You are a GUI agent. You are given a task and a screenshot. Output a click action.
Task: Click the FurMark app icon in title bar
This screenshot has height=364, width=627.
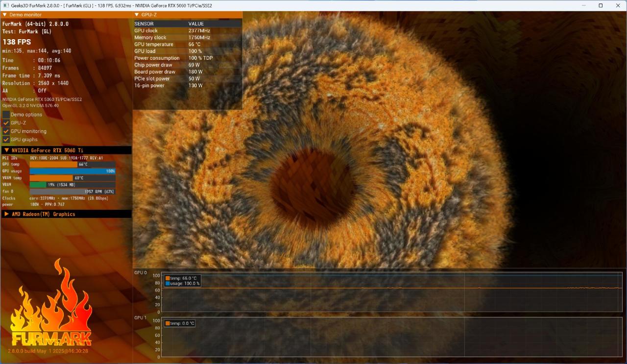coord(5,5)
